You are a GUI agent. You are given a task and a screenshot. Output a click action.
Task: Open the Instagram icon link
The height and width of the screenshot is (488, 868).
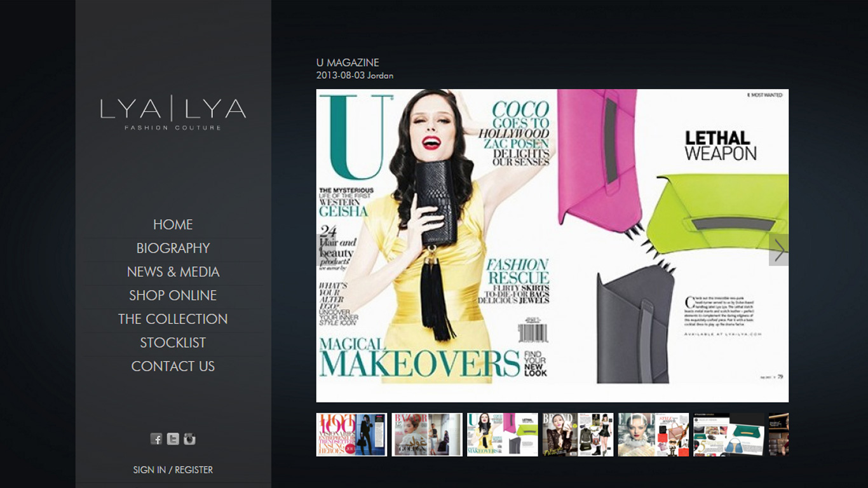[x=189, y=438]
